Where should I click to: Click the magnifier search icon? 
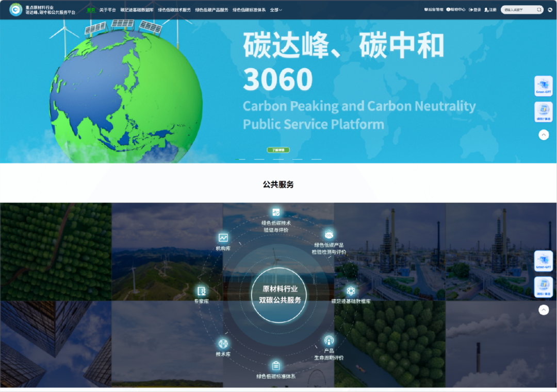tap(539, 10)
